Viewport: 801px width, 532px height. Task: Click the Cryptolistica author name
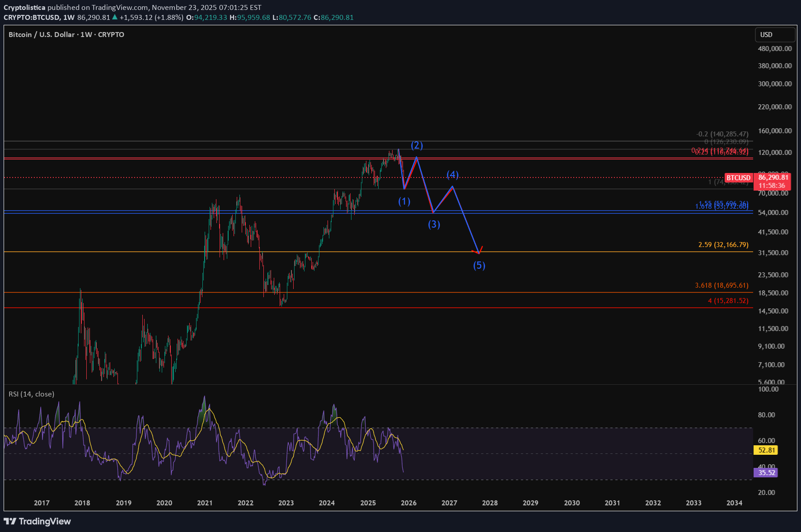point(24,7)
